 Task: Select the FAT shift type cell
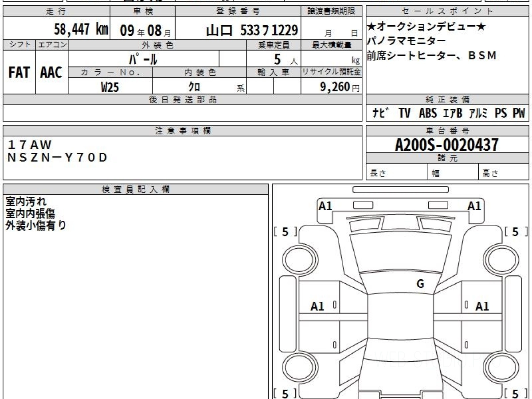(x=19, y=73)
